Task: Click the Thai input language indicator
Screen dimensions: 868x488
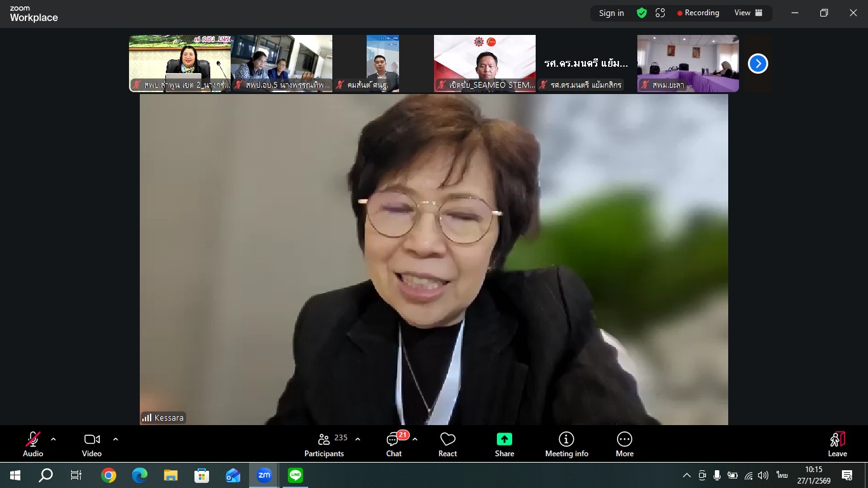Action: click(x=782, y=475)
